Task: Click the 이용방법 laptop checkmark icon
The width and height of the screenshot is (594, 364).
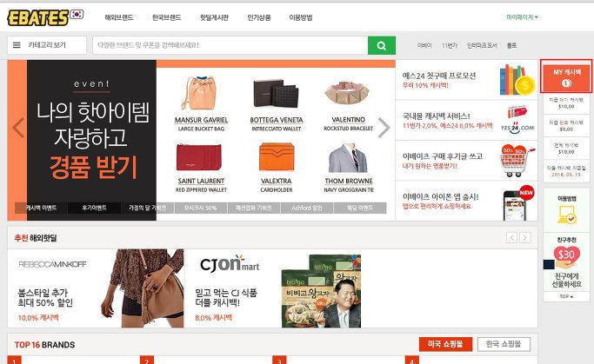Action: (x=567, y=215)
